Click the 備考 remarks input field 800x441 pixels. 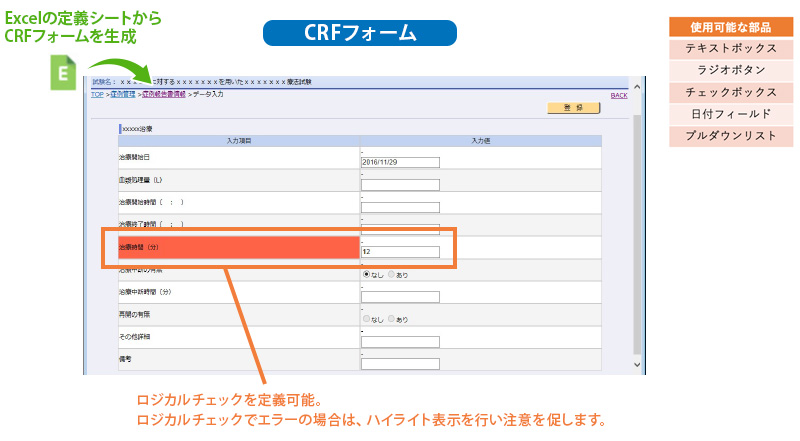[400, 363]
